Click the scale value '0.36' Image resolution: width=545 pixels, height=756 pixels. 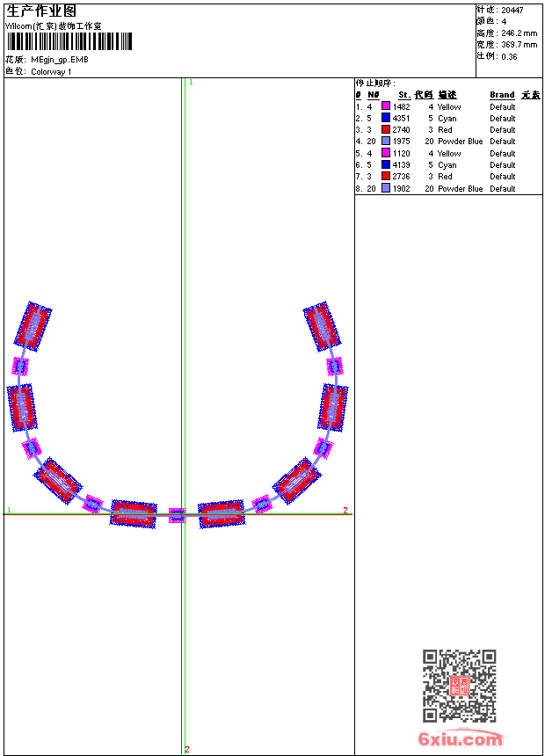[x=509, y=57]
